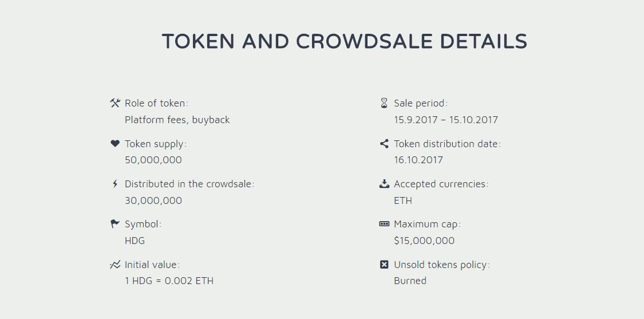Click the 30,000,000 crowdsale distribution value
The image size is (644, 319).
(153, 200)
